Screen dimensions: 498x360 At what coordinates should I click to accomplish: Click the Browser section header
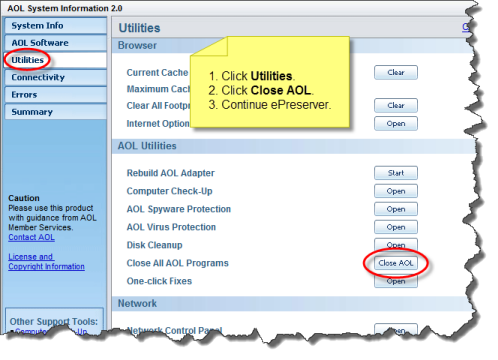[137, 46]
